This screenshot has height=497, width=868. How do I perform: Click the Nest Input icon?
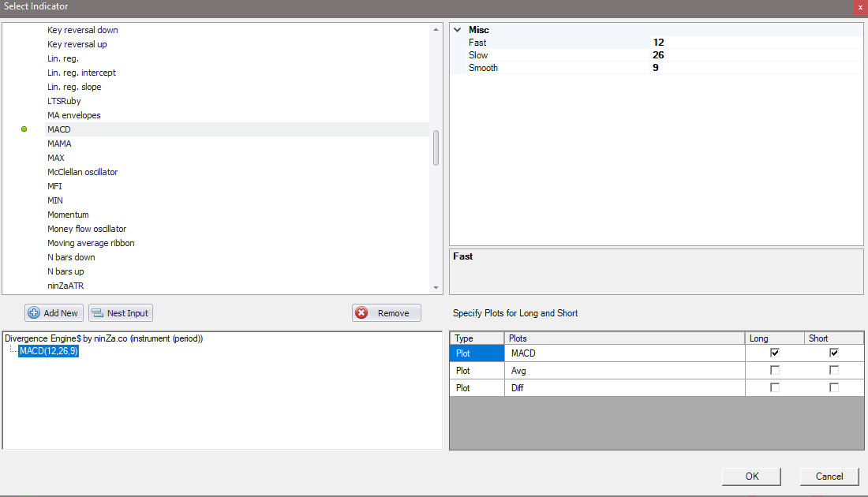pyautogui.click(x=97, y=312)
